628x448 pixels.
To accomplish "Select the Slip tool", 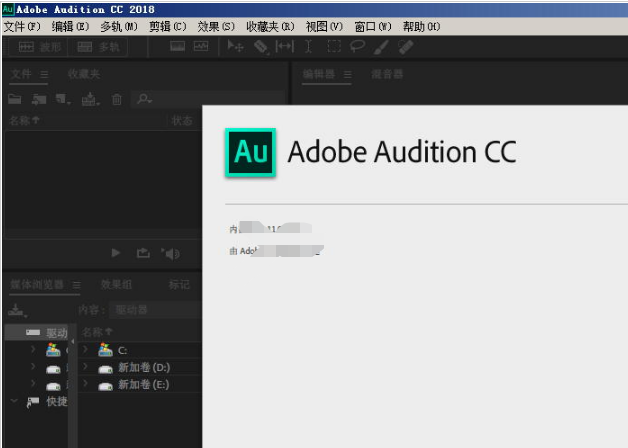I will tap(285, 46).
